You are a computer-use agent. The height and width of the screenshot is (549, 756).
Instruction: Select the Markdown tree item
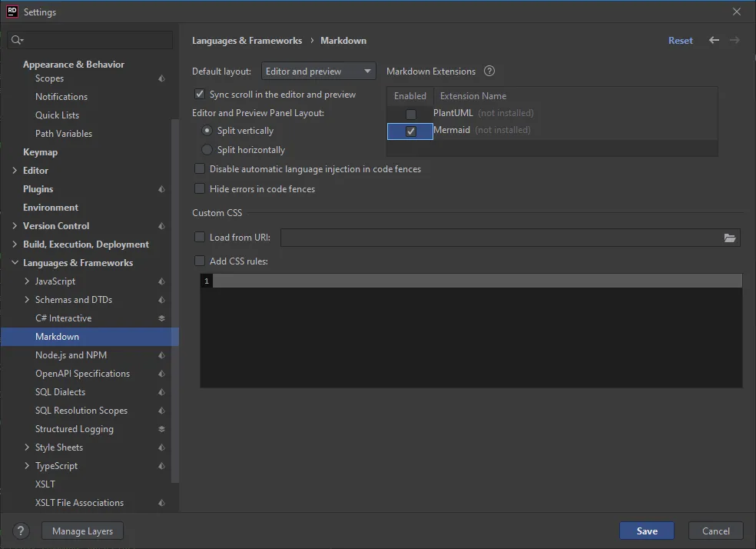pyautogui.click(x=90, y=337)
